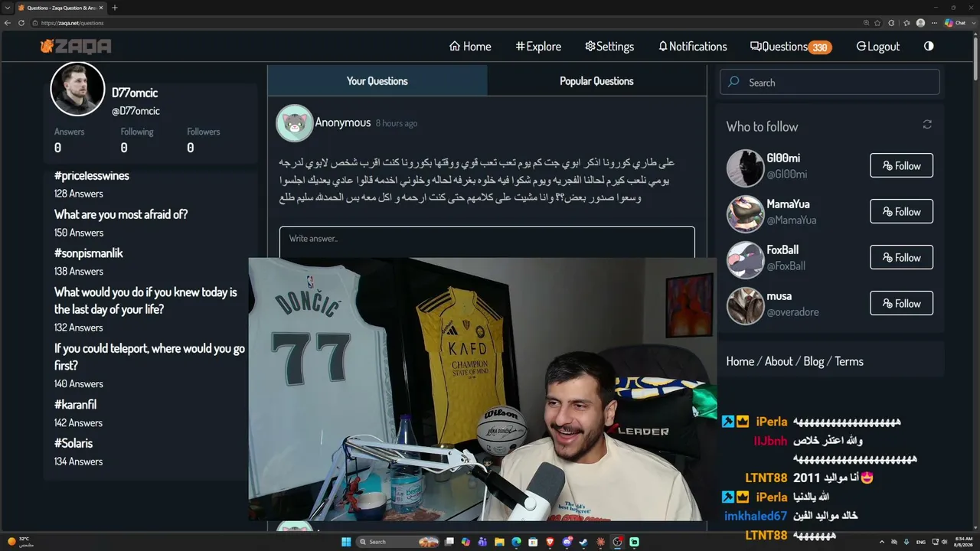The image size is (980, 551).
Task: Go to Home in the navigation bar
Action: tap(470, 47)
